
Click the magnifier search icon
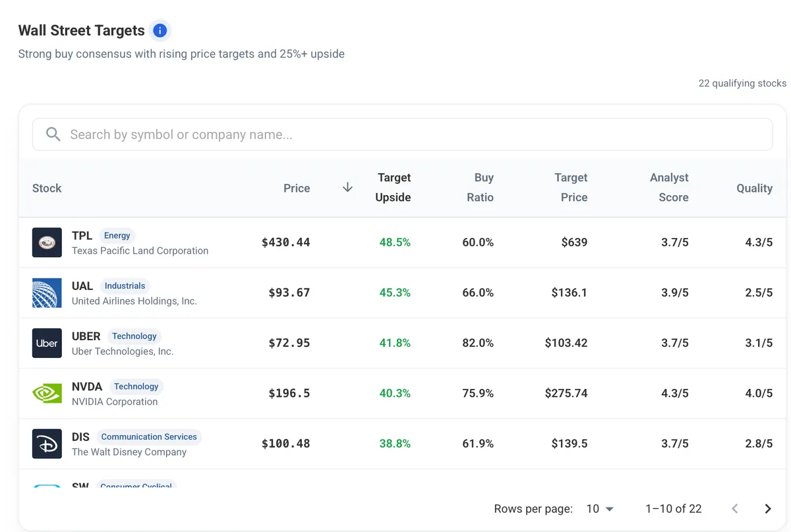pos(53,134)
